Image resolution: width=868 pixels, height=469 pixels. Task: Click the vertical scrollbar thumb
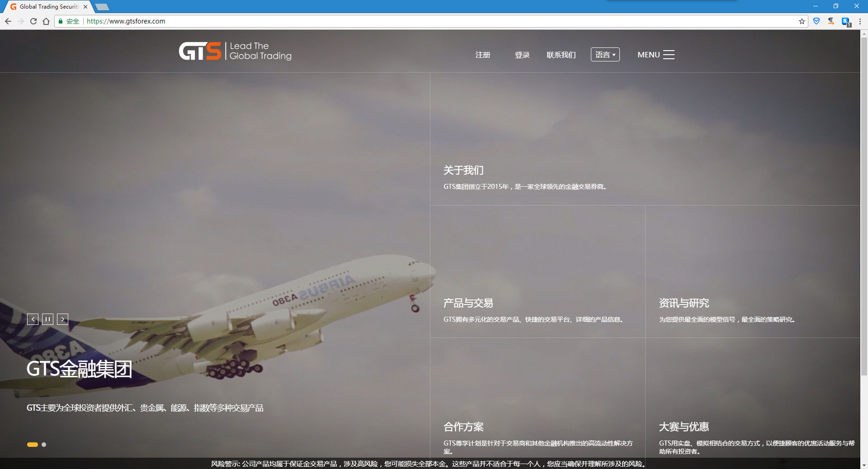tap(864, 206)
